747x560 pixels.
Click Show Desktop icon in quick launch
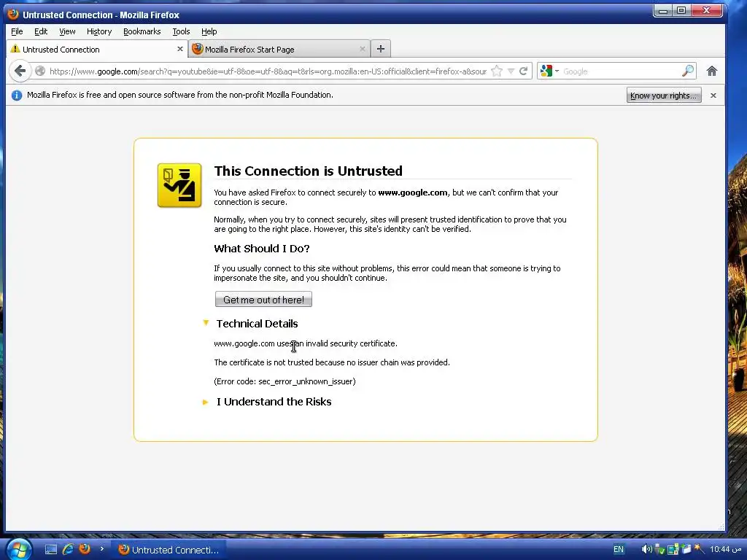point(51,550)
